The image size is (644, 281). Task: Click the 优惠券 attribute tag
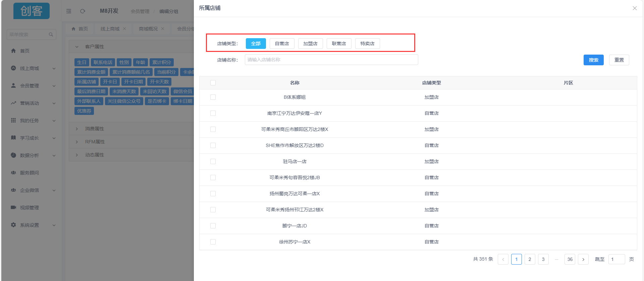point(84,111)
